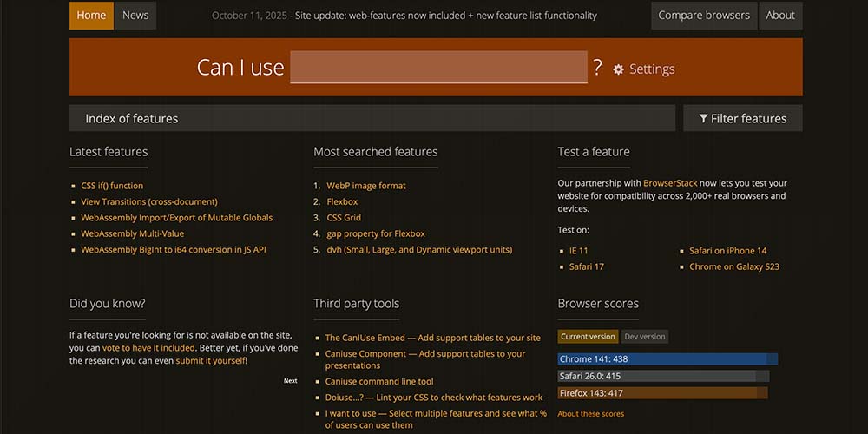
Task: Test on Safari on iPhone 14
Action: [728, 251]
